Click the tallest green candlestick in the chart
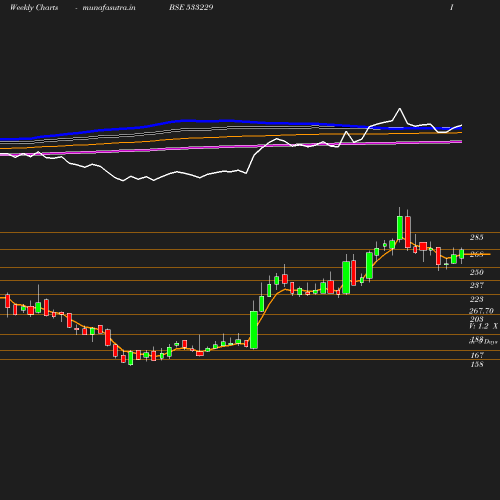Screen dimensions: 500x500 coord(254,330)
